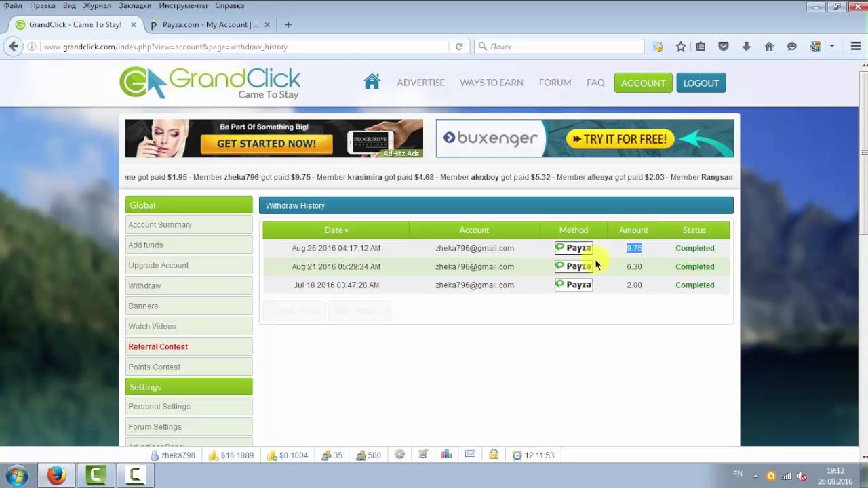Screen dimensions: 868x488
Task: Open Windows Start button
Action: 16,476
